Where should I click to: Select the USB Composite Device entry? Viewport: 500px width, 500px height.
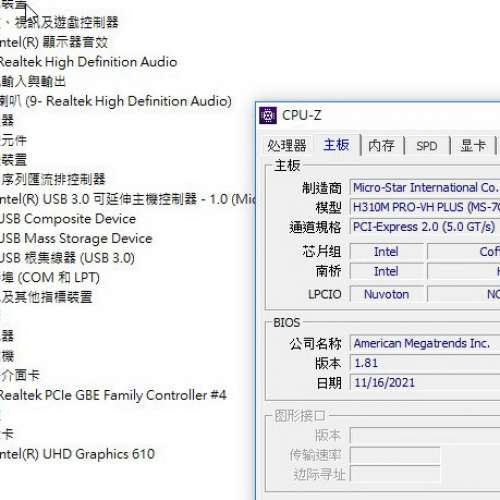pos(68,219)
